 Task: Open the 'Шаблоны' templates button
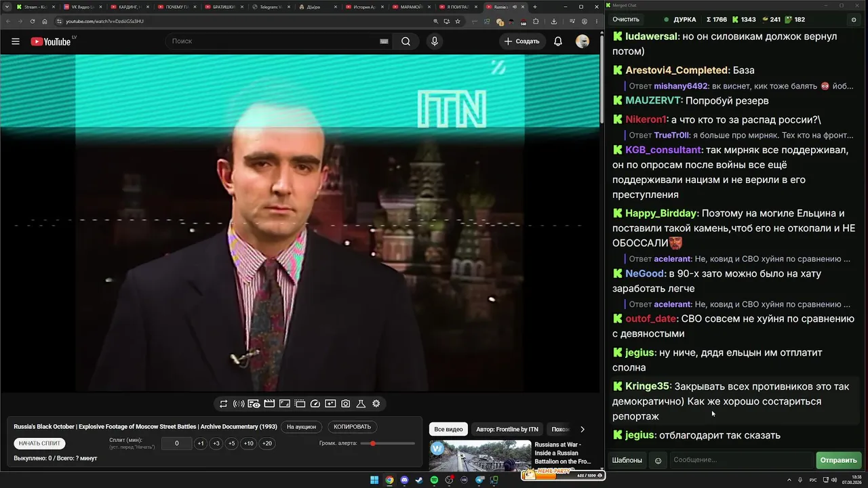[x=627, y=460]
